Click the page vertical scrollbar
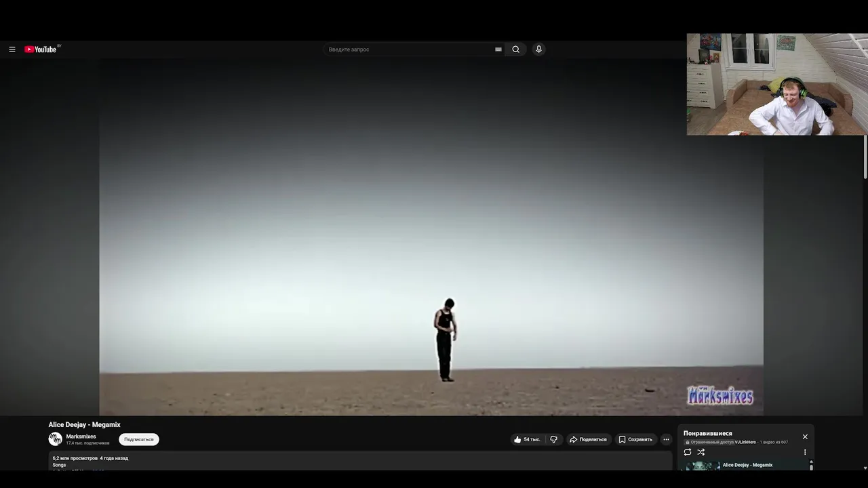Viewport: 868px width, 488px height. [x=865, y=157]
